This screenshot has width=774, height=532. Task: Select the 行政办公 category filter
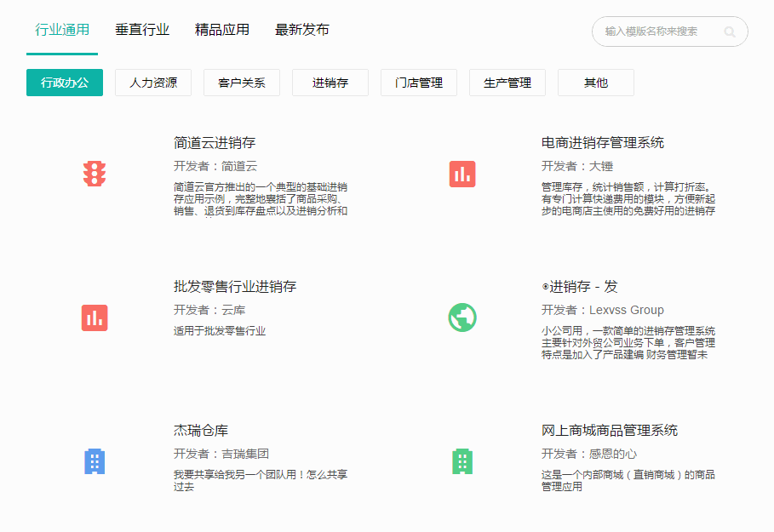(x=65, y=83)
